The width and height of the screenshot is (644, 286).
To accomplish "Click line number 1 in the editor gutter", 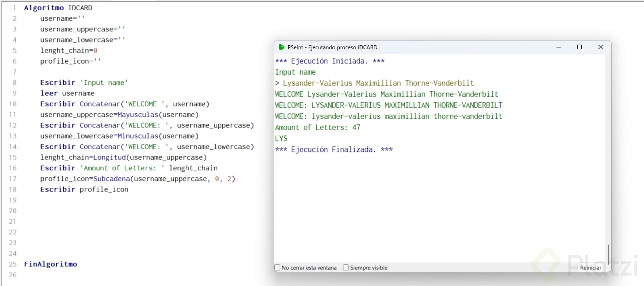I will pyautogui.click(x=14, y=8).
